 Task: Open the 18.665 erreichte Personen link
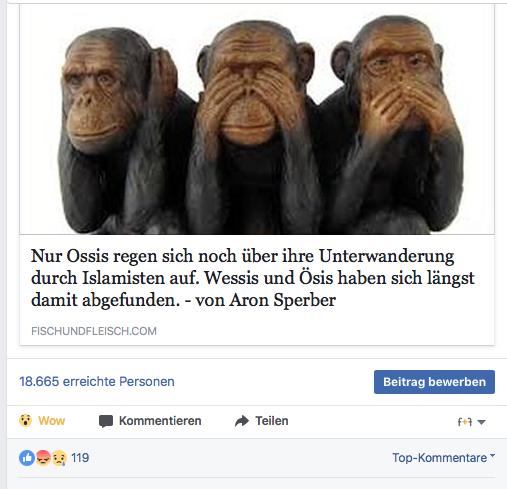point(97,381)
